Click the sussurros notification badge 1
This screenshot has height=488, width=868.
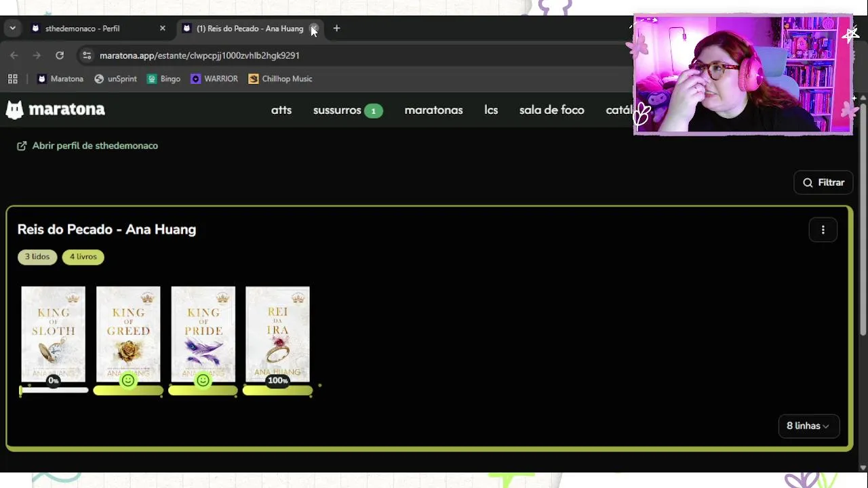tap(373, 110)
